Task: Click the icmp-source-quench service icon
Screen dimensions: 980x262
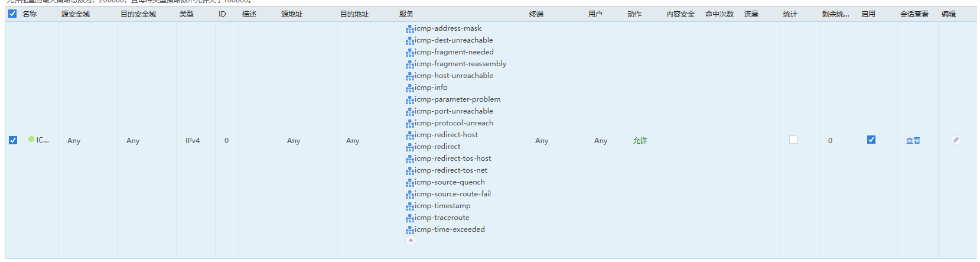Action: pyautogui.click(x=410, y=183)
